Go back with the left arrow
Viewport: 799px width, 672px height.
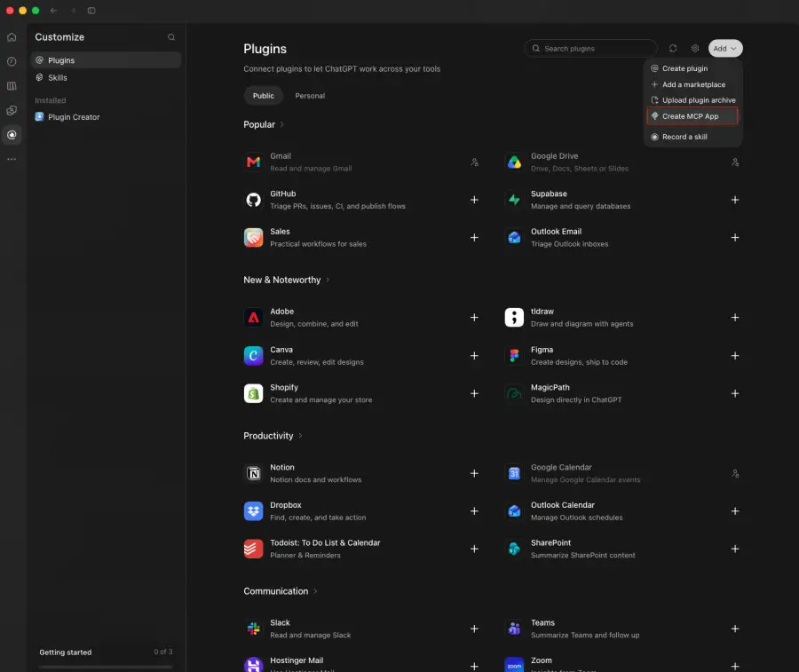coord(53,11)
